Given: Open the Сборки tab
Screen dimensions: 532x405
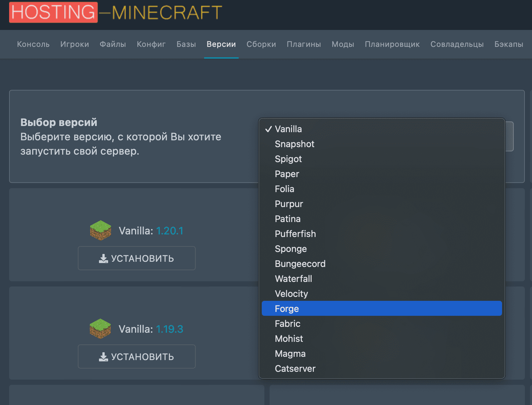Looking at the screenshot, I should 261,44.
